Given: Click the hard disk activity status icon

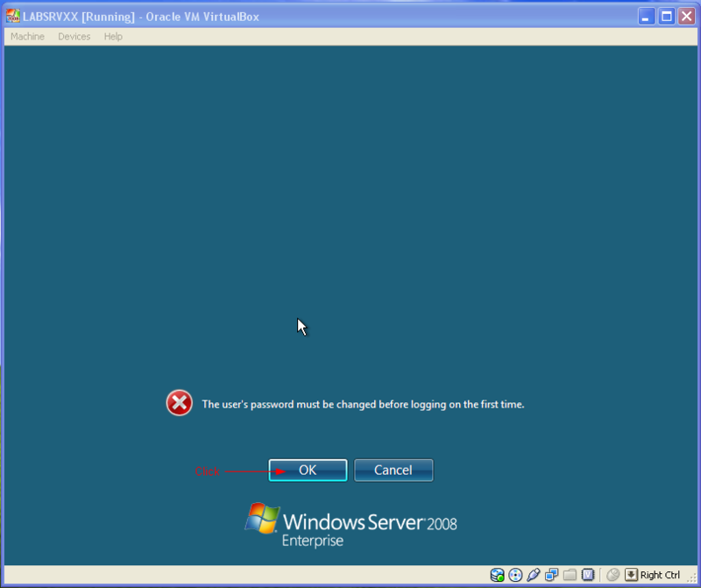Looking at the screenshot, I should pos(497,575).
